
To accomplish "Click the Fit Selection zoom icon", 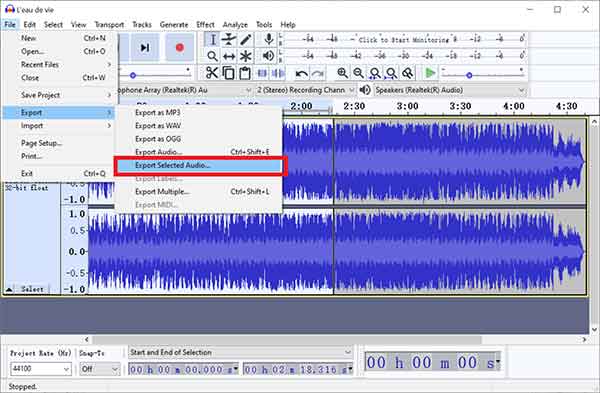I will [x=375, y=73].
